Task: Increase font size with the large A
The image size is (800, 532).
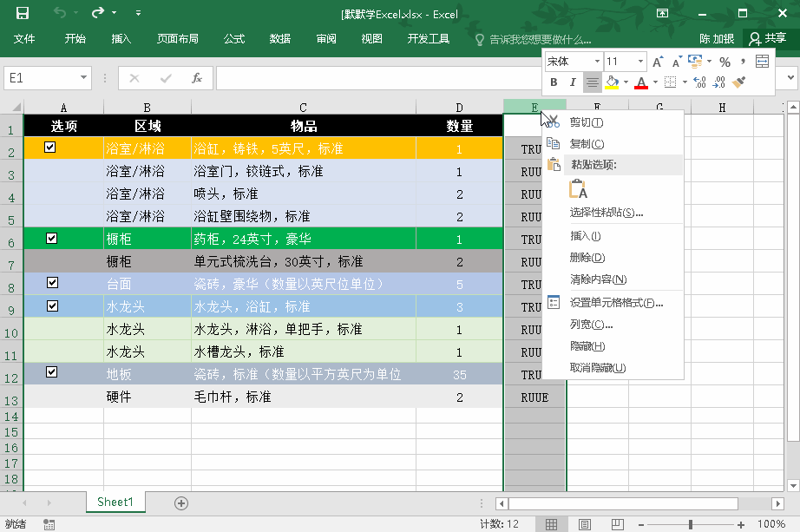Action: pyautogui.click(x=658, y=62)
